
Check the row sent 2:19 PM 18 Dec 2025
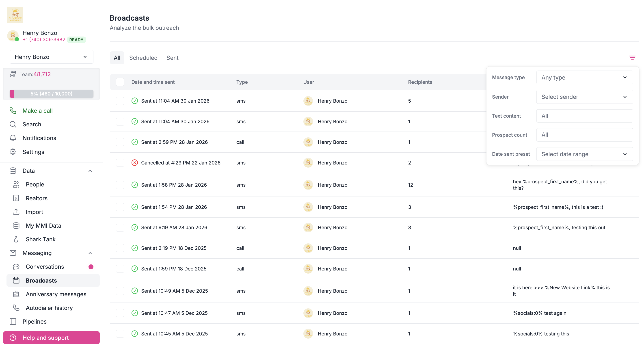120,248
